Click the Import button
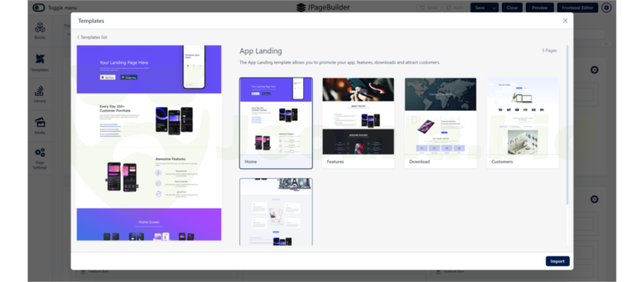Screen dimensions: 644x282 coord(558,261)
